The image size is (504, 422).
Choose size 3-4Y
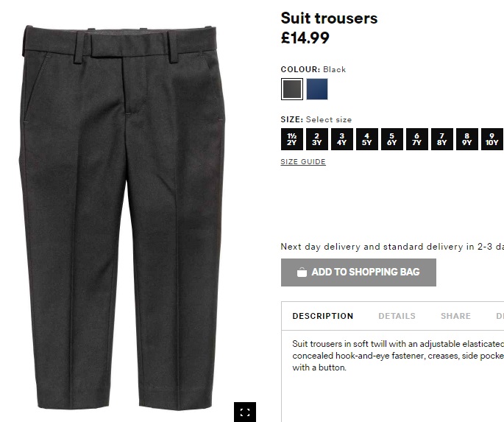coord(342,139)
